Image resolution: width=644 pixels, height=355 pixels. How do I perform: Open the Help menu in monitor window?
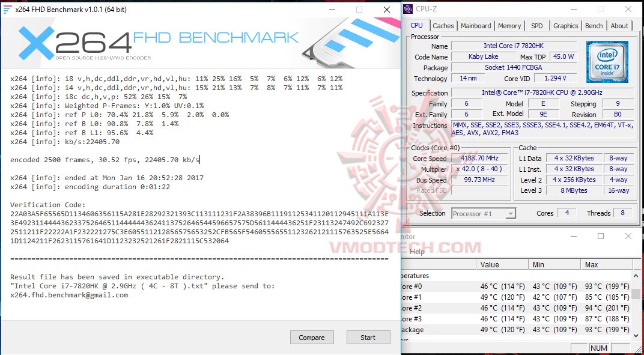tap(417, 252)
